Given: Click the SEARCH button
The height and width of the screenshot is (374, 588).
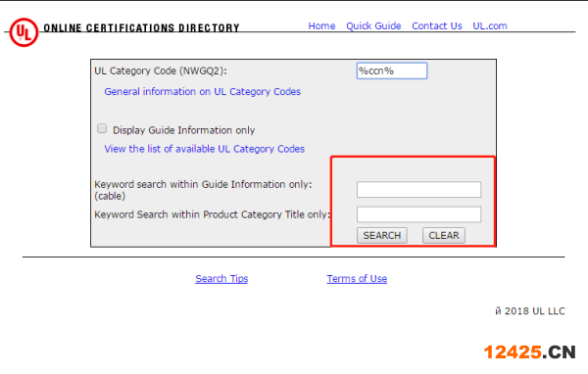Looking at the screenshot, I should click(x=382, y=235).
